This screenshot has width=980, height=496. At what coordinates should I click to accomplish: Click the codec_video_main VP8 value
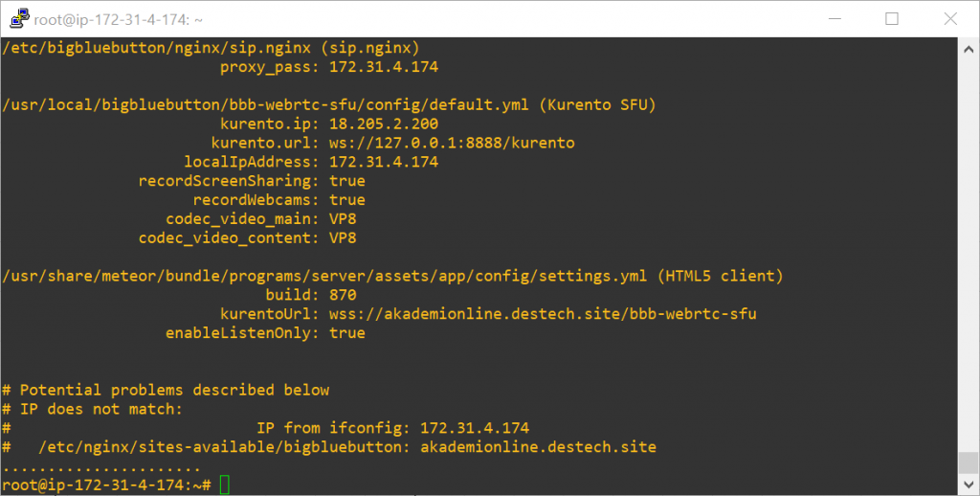pyautogui.click(x=343, y=219)
